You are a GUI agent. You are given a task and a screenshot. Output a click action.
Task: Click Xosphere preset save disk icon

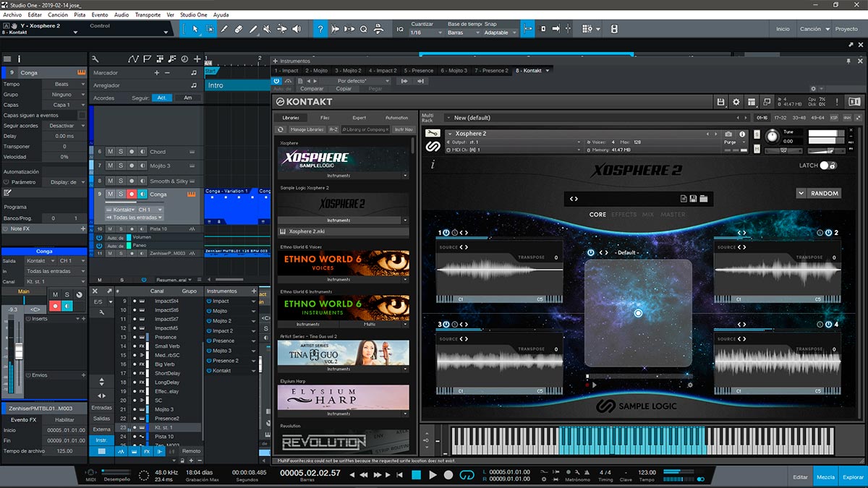(693, 198)
